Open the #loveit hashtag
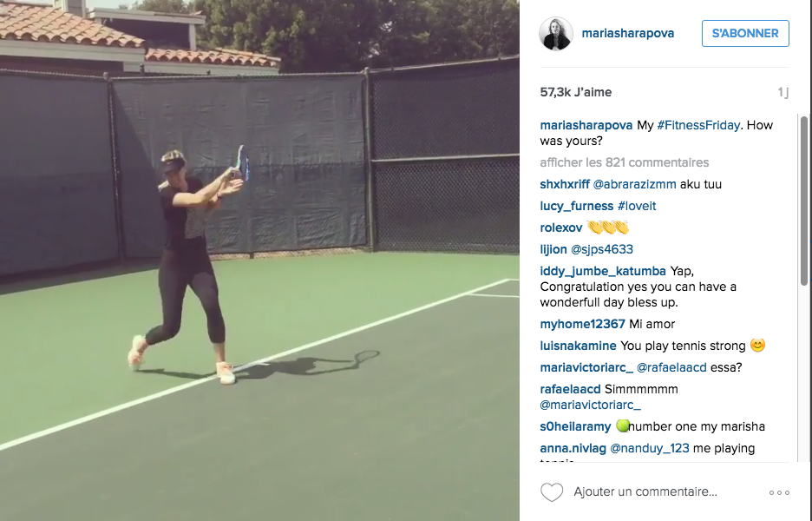 637,206
